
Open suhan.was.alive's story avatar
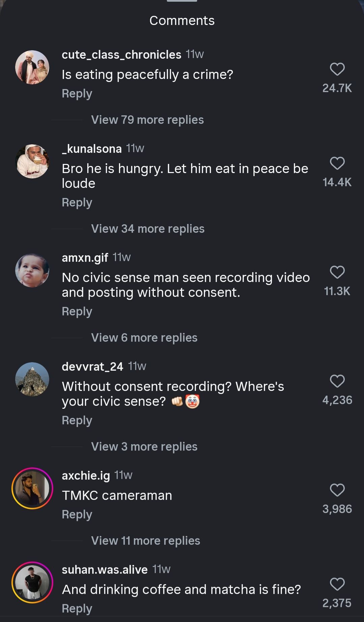coord(32,582)
